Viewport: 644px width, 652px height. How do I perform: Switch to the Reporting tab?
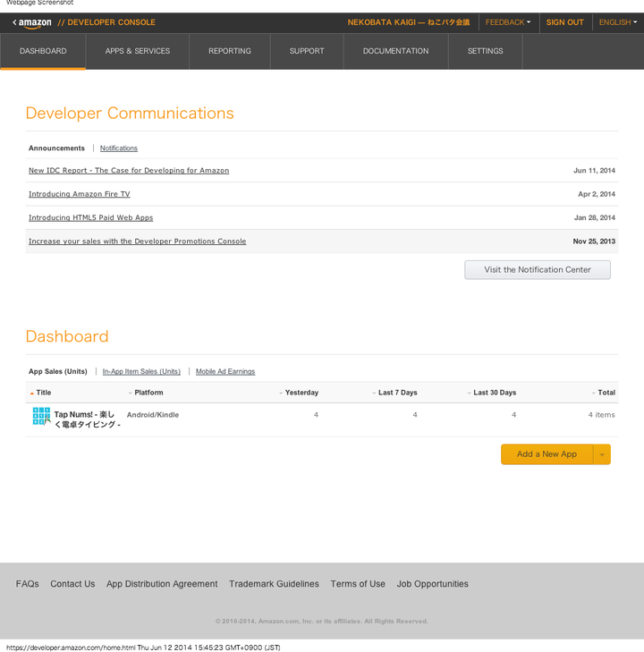(x=230, y=51)
